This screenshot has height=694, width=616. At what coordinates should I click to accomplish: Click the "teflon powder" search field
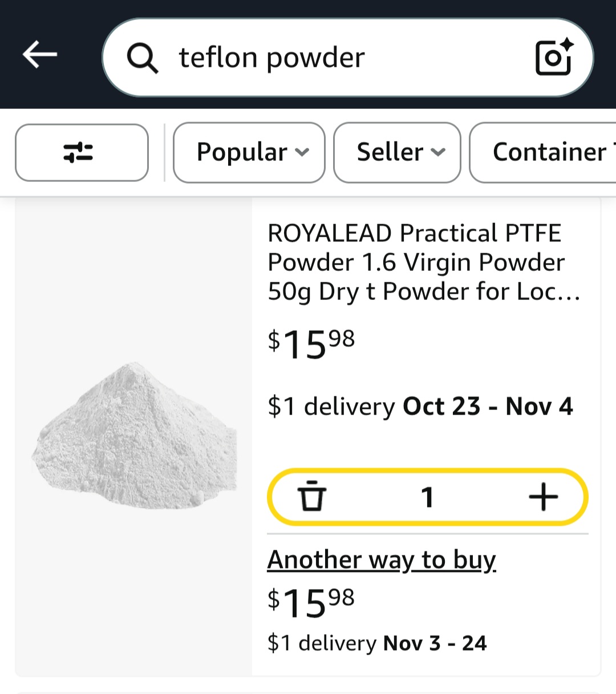[342, 58]
